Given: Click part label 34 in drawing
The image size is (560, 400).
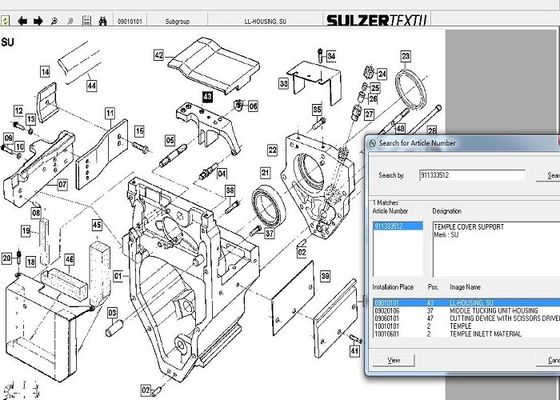Looking at the screenshot, I should [x=331, y=56].
